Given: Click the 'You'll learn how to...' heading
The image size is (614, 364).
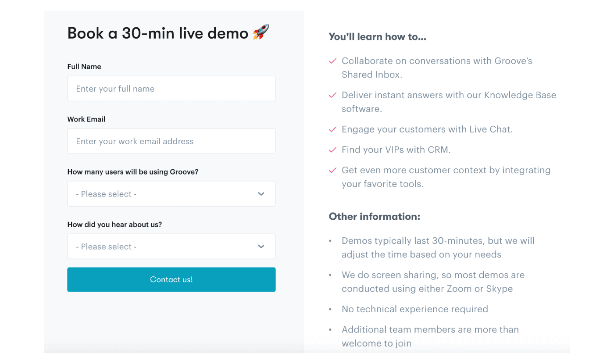Looking at the screenshot, I should tap(377, 36).
